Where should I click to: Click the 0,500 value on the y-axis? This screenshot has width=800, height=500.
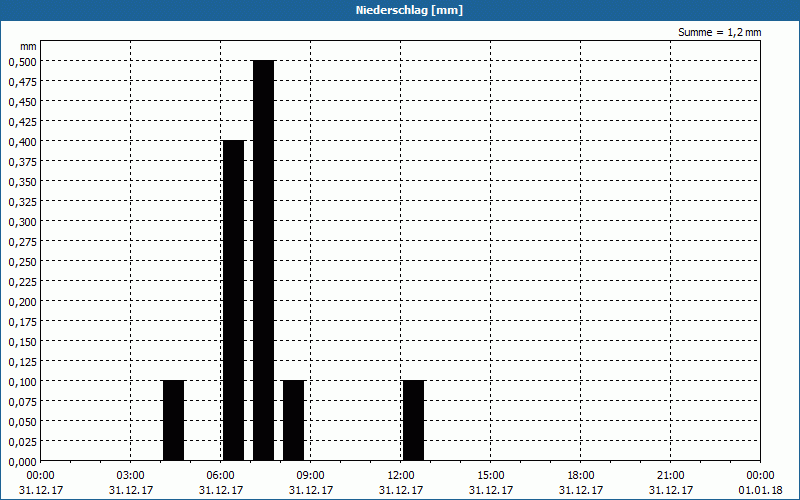(22, 61)
